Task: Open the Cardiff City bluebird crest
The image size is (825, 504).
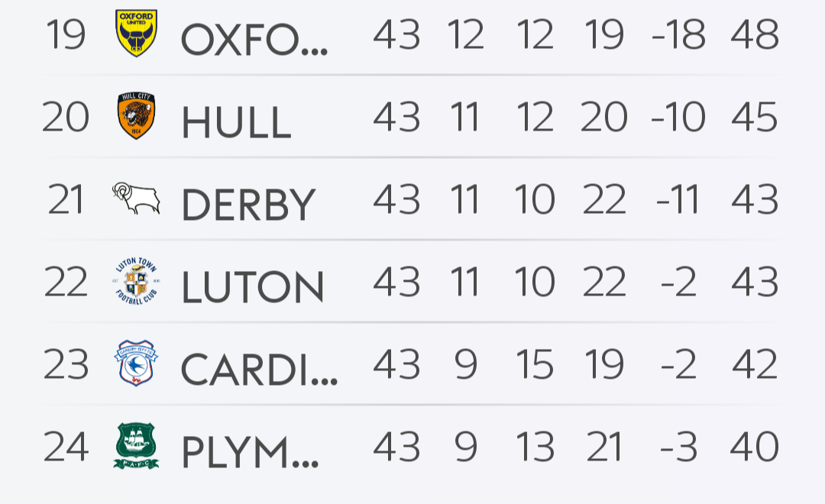Action: (136, 363)
